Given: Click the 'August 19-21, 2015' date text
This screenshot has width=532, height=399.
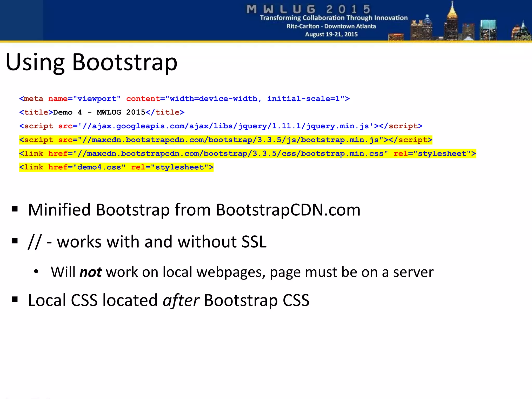Looking at the screenshot, I should (x=331, y=34).
